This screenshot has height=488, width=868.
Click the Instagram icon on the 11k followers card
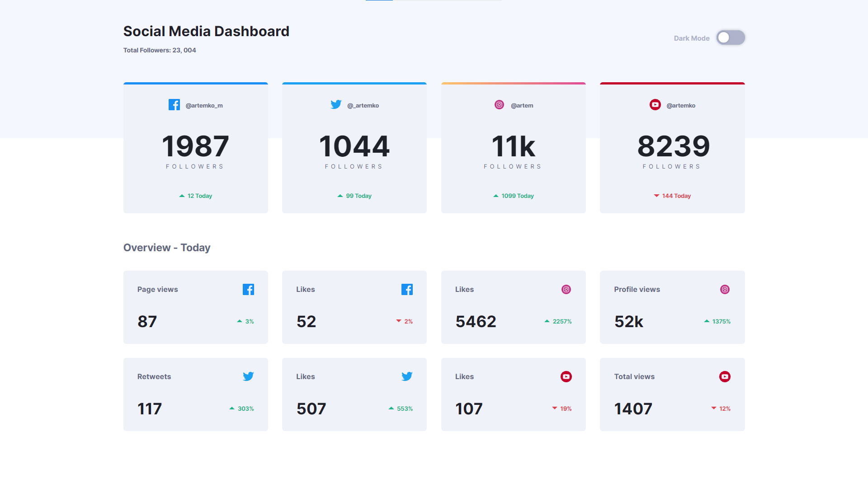point(499,104)
